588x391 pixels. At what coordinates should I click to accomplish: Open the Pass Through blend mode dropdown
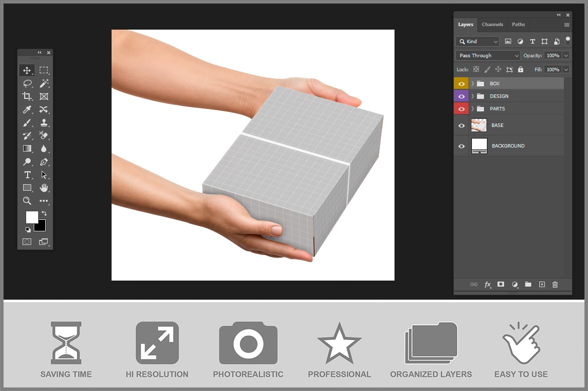(488, 55)
